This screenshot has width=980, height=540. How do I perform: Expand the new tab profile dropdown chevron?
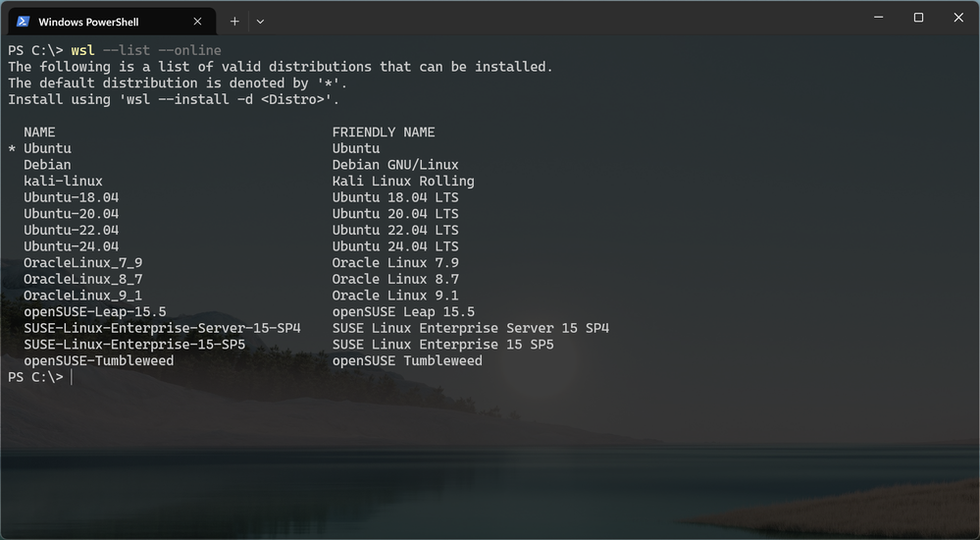click(x=260, y=21)
